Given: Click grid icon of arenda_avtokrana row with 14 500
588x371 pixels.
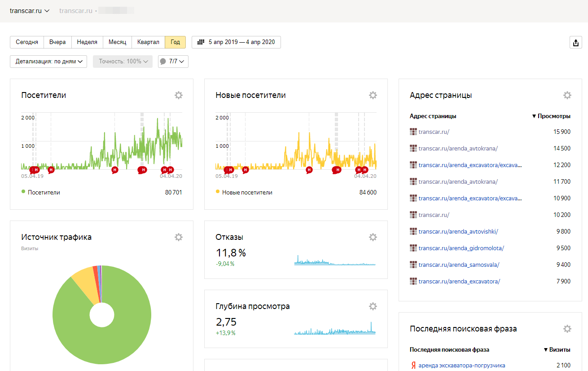Looking at the screenshot, I should (x=413, y=149).
